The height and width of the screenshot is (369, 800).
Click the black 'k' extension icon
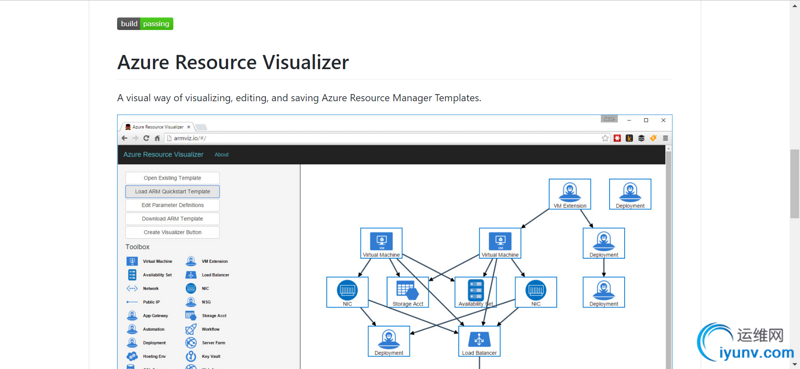pos(630,138)
